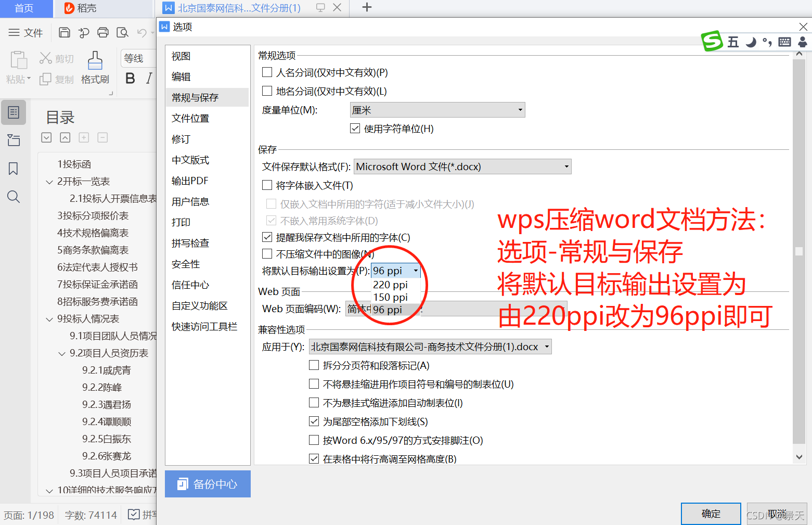The width and height of the screenshot is (812, 525).
Task: Open the chapter navigation sidebar icon
Action: click(x=14, y=140)
